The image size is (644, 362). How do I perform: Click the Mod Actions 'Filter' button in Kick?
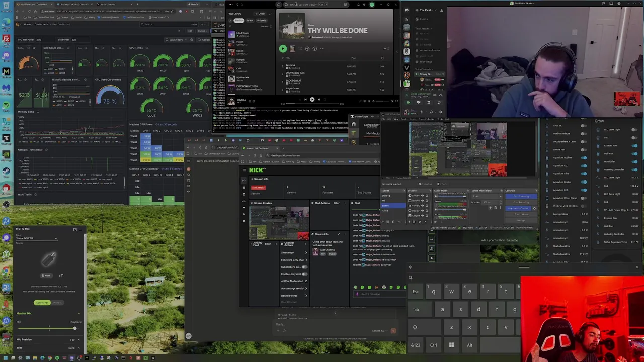tap(337, 203)
